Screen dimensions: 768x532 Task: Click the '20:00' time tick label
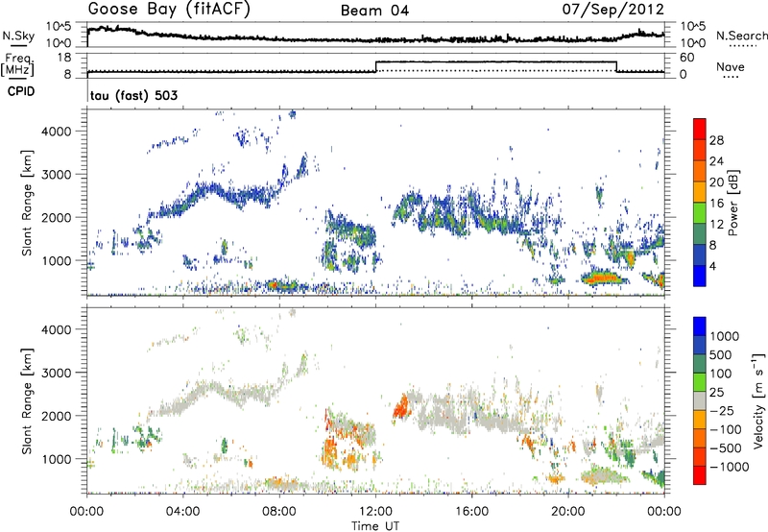tap(567, 512)
